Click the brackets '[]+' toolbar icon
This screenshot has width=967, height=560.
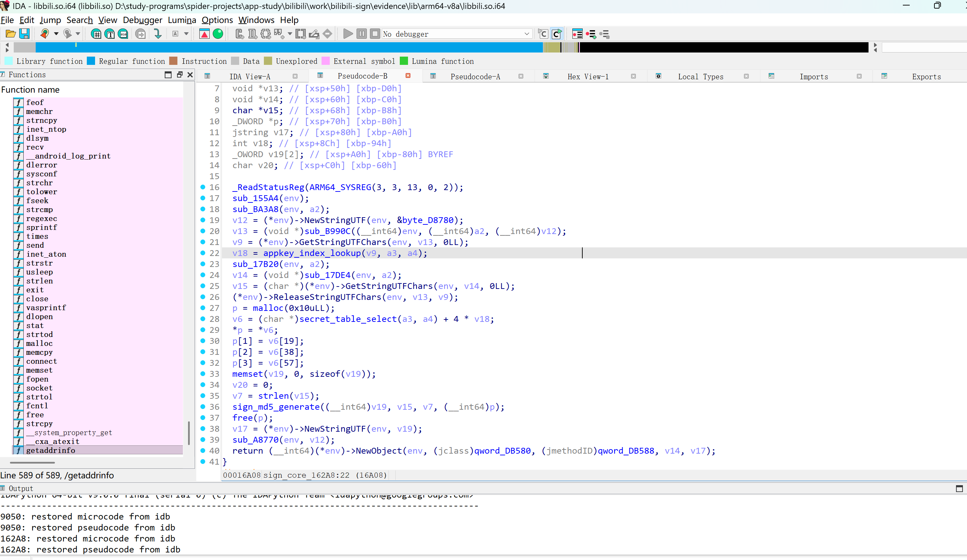pos(301,34)
